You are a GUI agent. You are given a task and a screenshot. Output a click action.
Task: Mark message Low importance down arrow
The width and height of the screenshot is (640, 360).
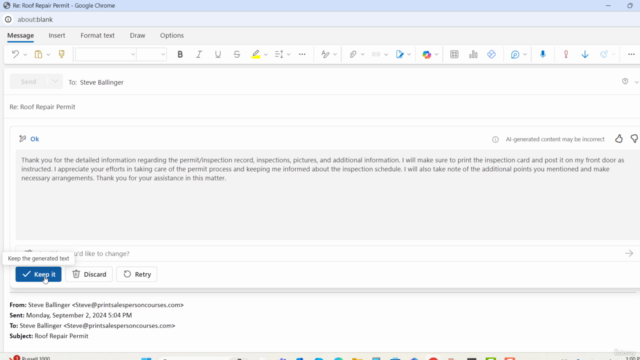585,54
